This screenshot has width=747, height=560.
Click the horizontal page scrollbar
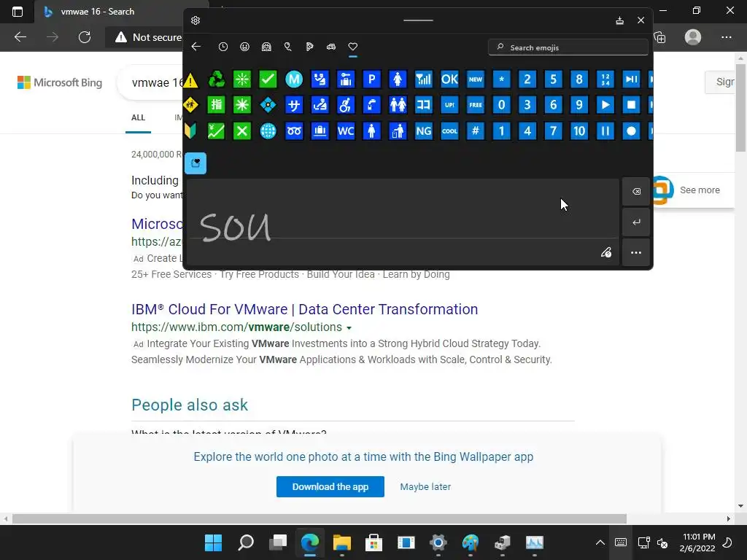point(320,518)
